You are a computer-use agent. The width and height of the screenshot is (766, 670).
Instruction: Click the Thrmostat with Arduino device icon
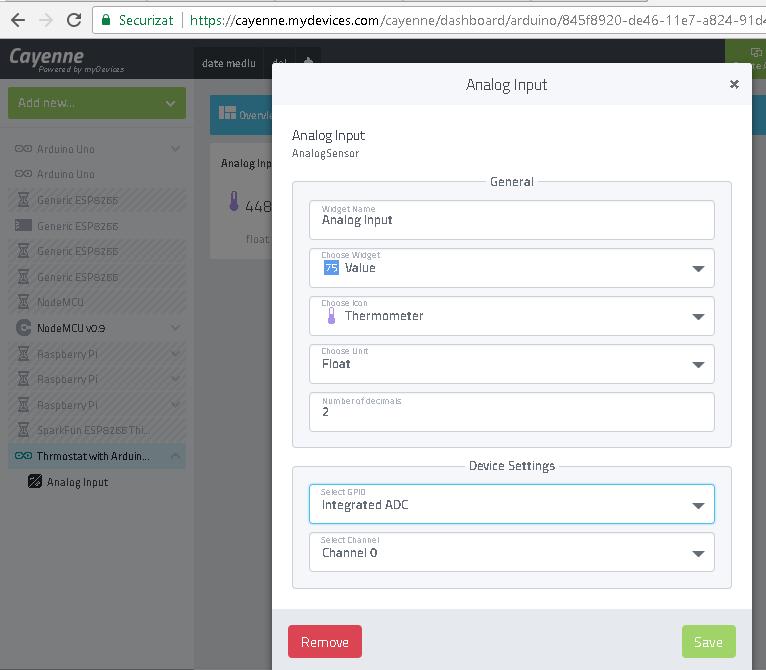[x=23, y=456]
